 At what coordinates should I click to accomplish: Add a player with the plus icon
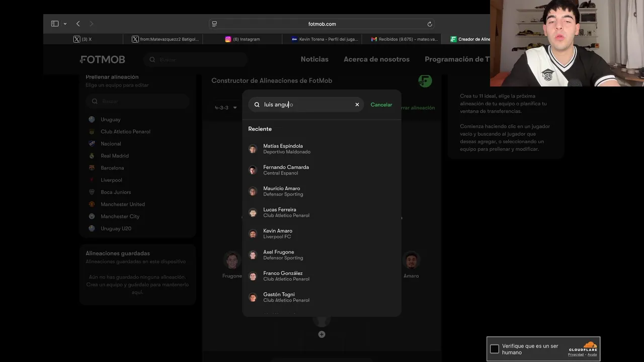[x=321, y=334]
